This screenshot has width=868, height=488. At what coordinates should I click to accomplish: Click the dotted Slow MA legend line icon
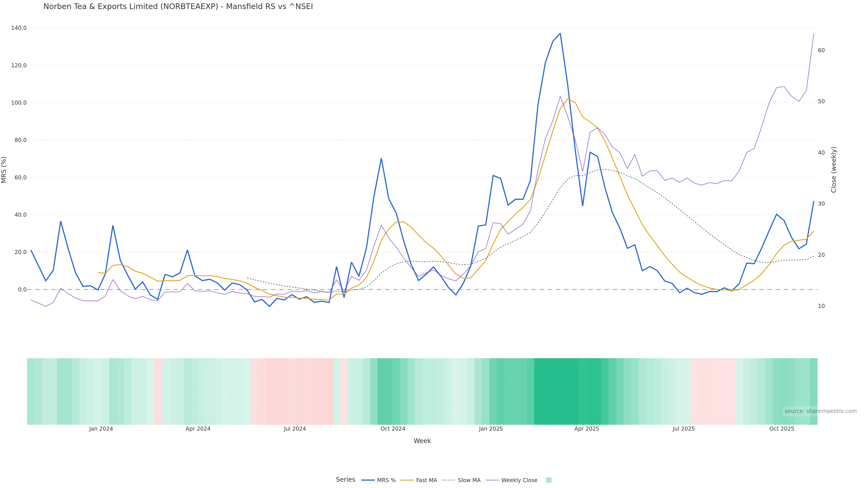click(x=448, y=480)
